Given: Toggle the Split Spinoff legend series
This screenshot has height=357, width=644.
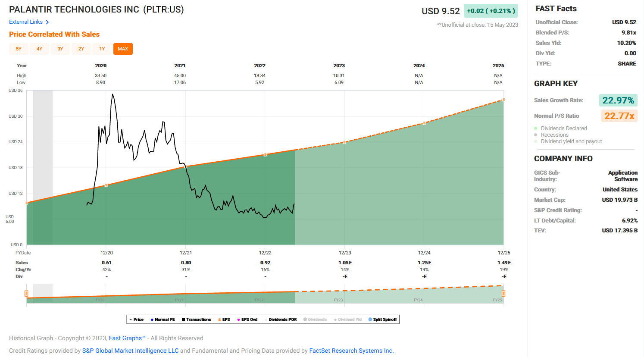Looking at the screenshot, I should 383,319.
